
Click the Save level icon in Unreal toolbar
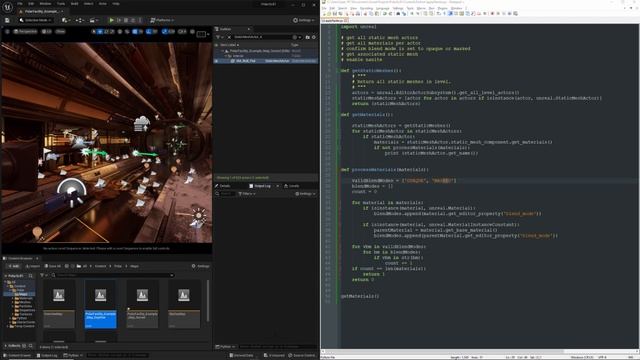point(7,20)
